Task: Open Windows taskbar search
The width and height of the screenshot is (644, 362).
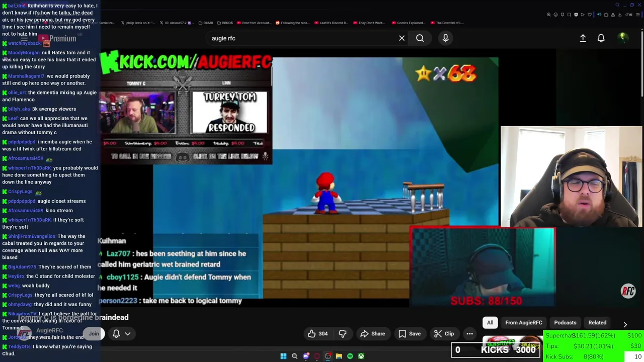Action: coord(294,356)
